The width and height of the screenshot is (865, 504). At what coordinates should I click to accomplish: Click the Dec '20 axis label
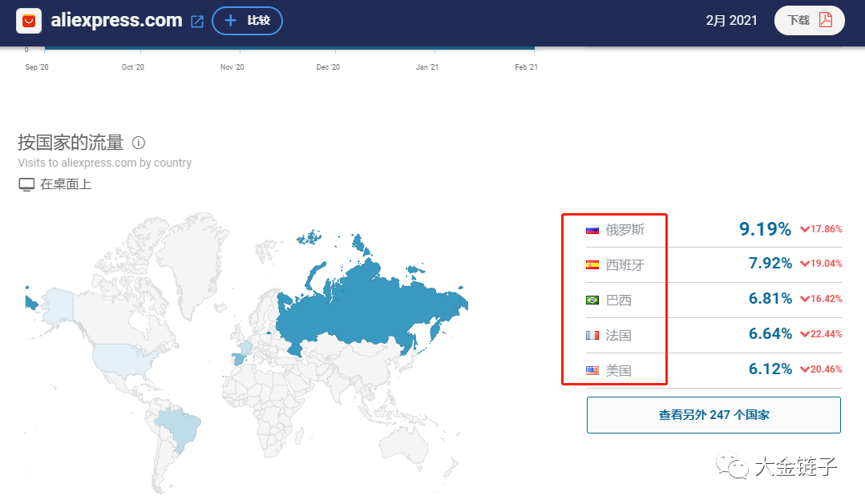coord(328,67)
